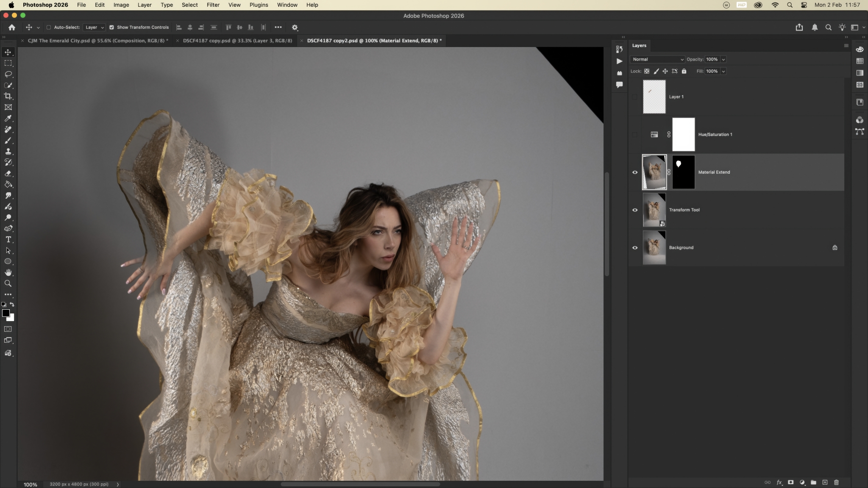Select the Horizontal Type tool

8,239
